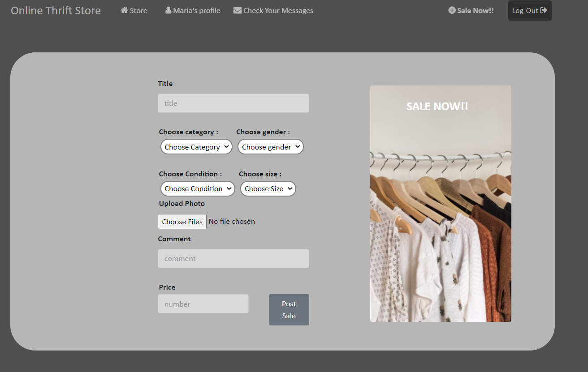This screenshot has width=588, height=372.
Task: Click the comment text field
Action: pyautogui.click(x=233, y=258)
